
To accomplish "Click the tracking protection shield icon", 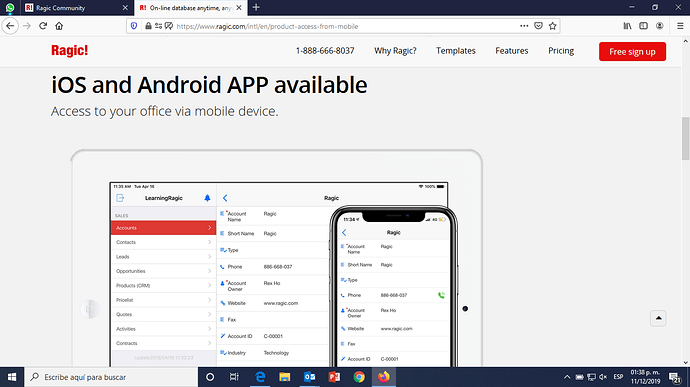I will 134,26.
